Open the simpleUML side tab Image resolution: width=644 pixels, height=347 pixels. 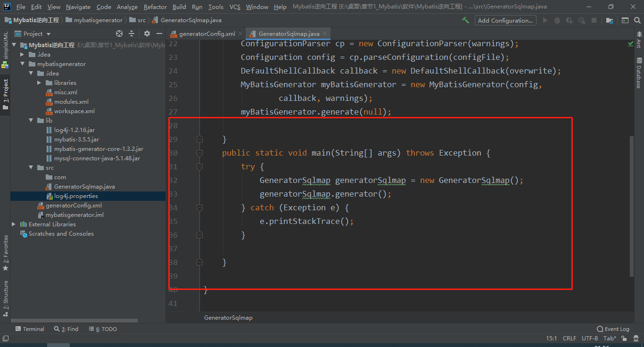point(5,50)
